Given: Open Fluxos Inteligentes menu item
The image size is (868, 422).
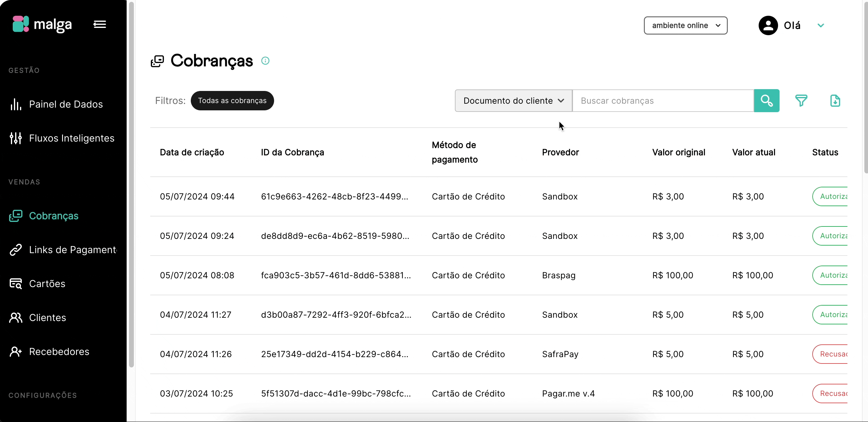Looking at the screenshot, I should point(71,138).
